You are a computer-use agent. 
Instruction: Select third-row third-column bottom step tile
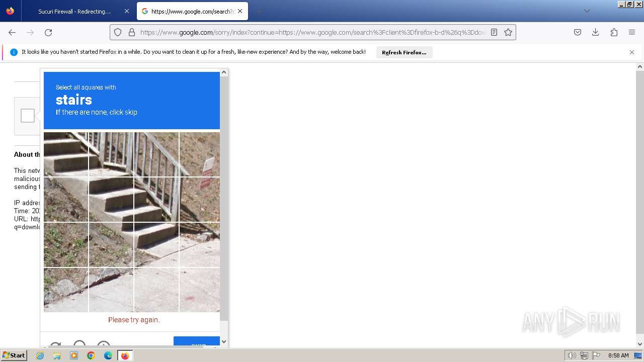(x=156, y=245)
